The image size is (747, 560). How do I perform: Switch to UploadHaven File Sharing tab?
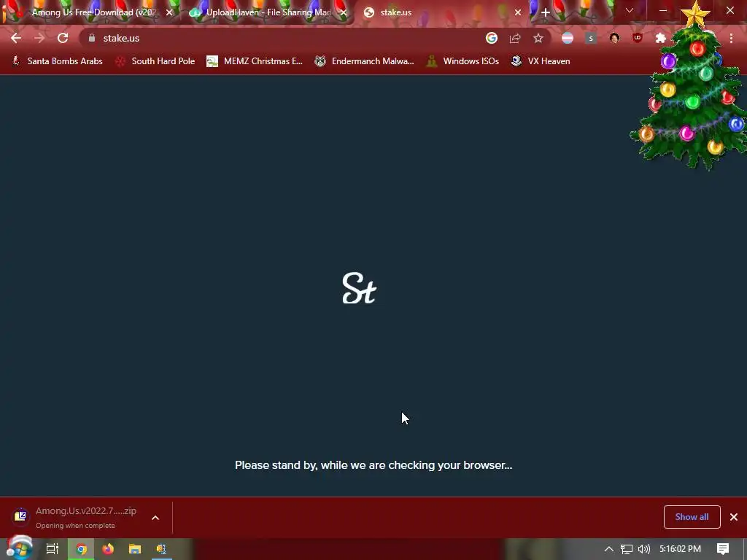pos(268,12)
